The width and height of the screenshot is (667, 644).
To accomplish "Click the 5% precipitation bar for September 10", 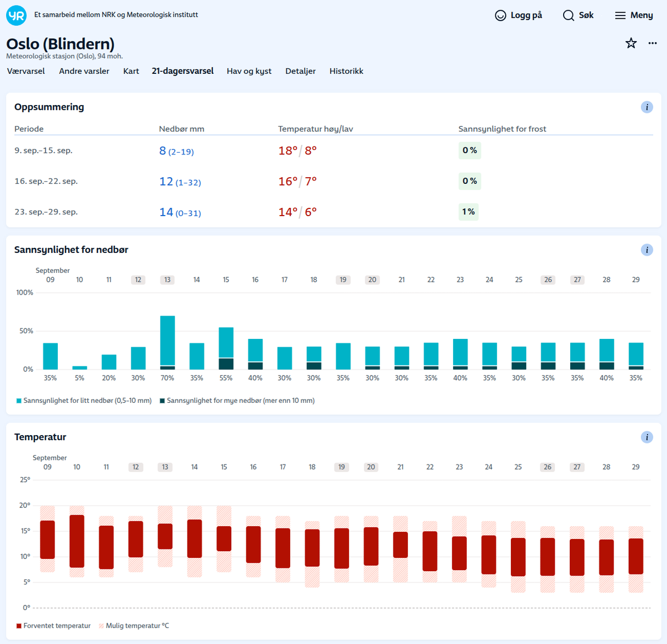I will coord(79,368).
